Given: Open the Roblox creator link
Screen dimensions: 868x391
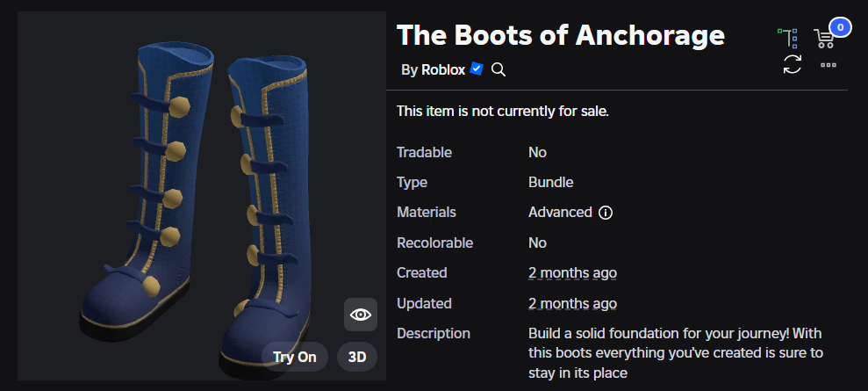Looking at the screenshot, I should click(443, 69).
